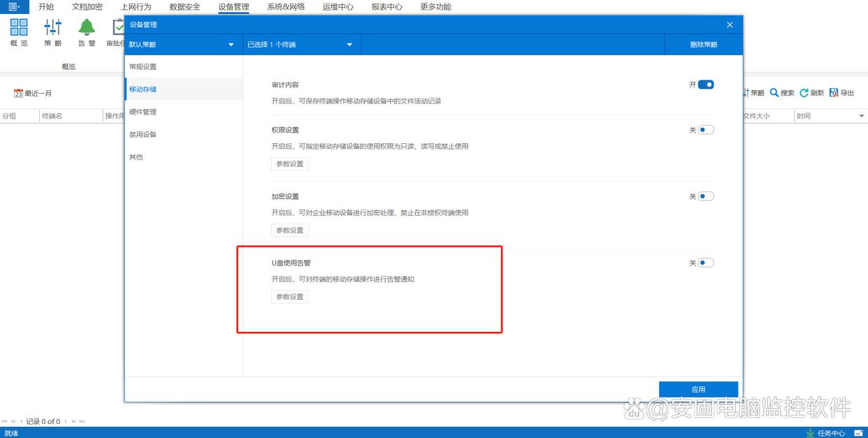Click the 删除策略 button
Image resolution: width=868 pixels, height=438 pixels.
click(704, 44)
